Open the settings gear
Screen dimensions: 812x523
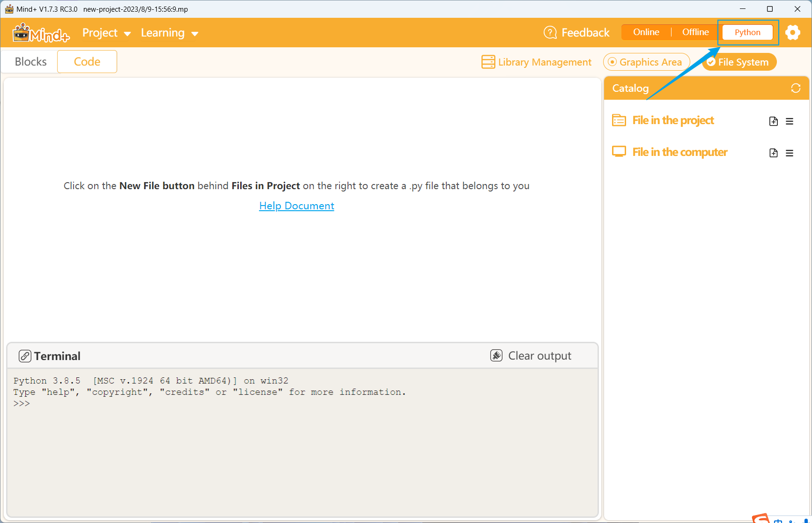click(x=793, y=32)
